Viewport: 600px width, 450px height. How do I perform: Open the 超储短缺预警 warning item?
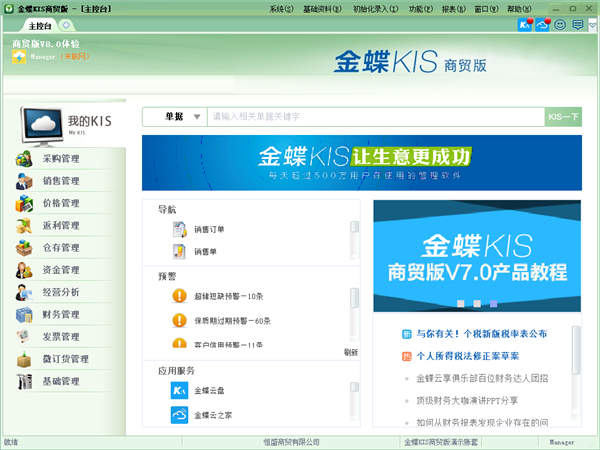179,295
